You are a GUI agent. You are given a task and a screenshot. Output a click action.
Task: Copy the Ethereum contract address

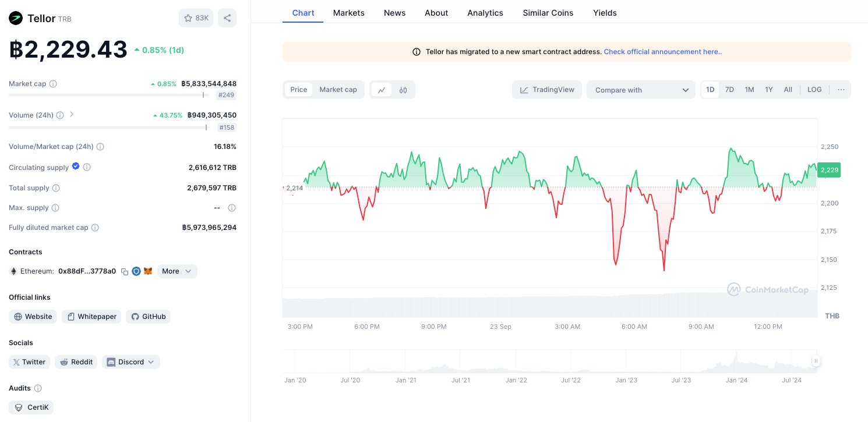click(125, 271)
